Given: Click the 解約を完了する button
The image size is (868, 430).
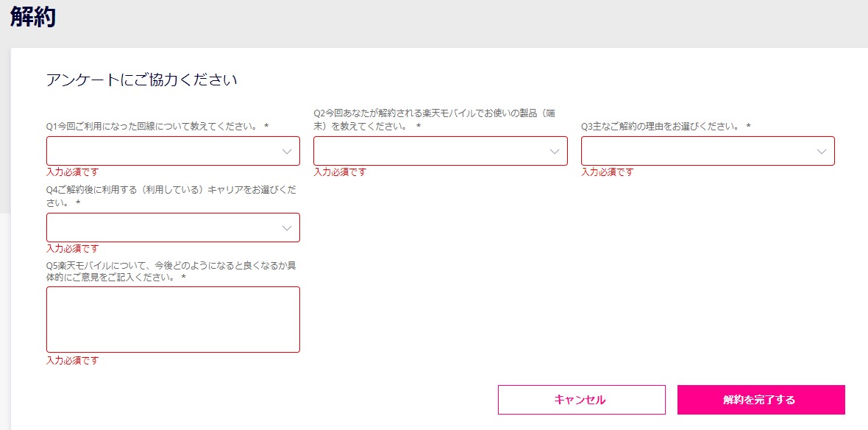Looking at the screenshot, I should click(x=761, y=400).
